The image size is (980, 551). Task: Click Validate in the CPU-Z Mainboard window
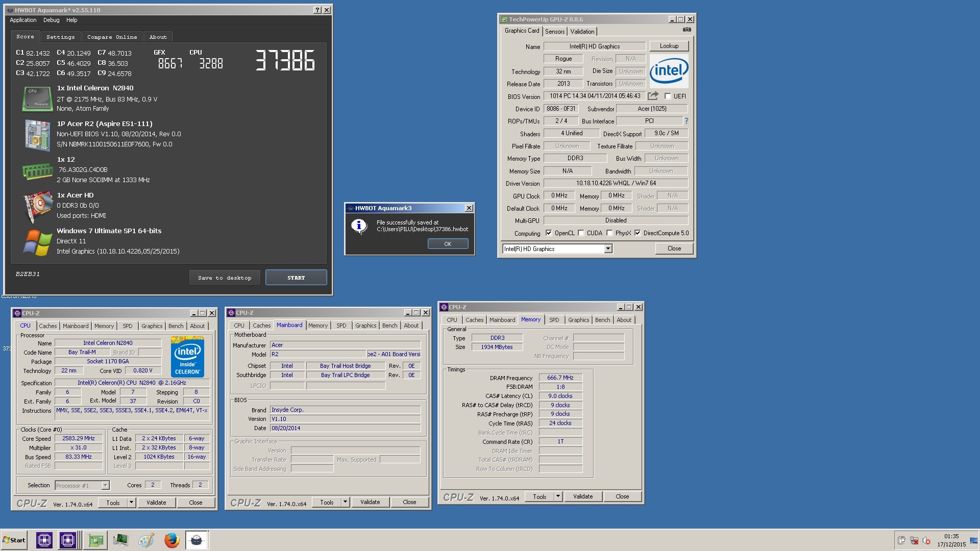point(370,502)
